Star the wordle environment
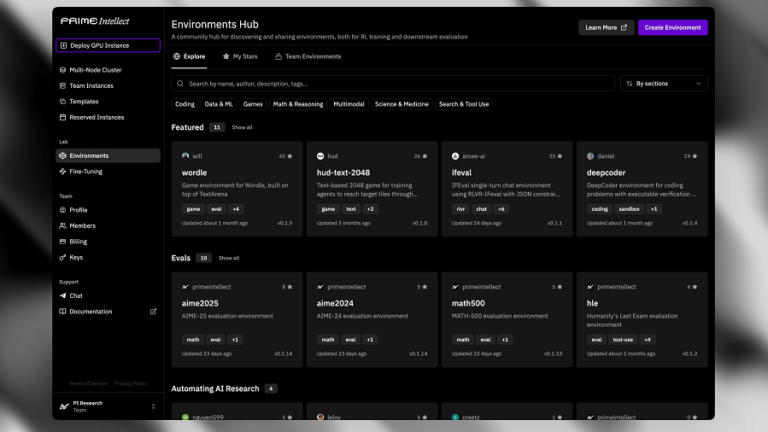Image resolution: width=768 pixels, height=432 pixels. click(x=289, y=156)
